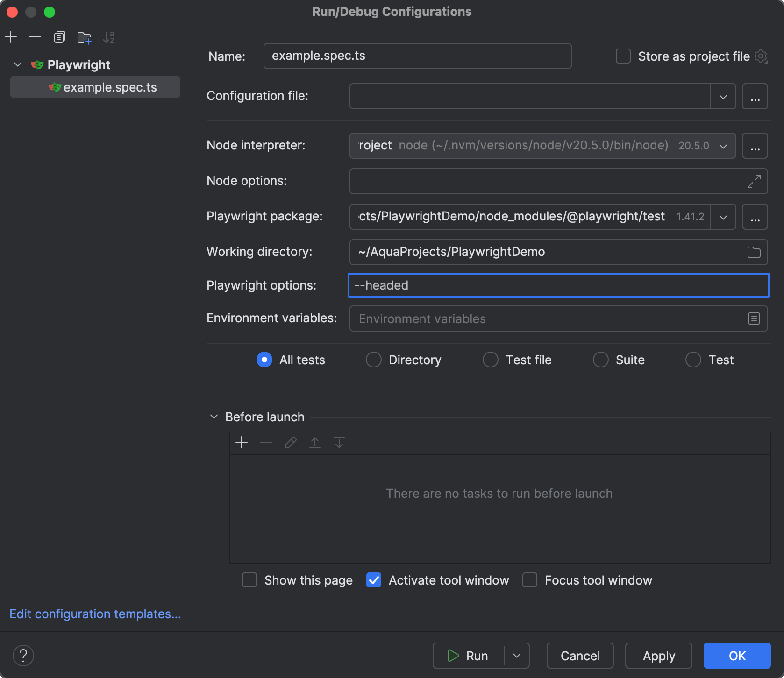Remove the selected configuration
This screenshot has width=784, height=678.
click(35, 37)
